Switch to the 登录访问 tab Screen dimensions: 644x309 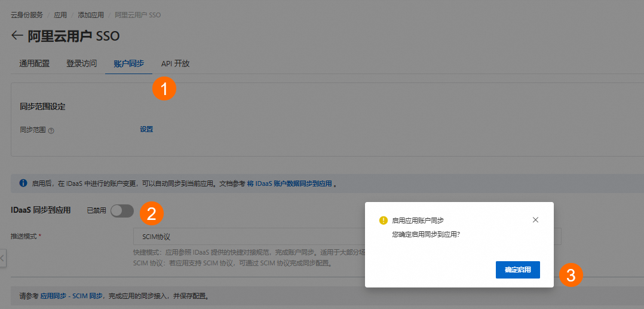pyautogui.click(x=82, y=64)
